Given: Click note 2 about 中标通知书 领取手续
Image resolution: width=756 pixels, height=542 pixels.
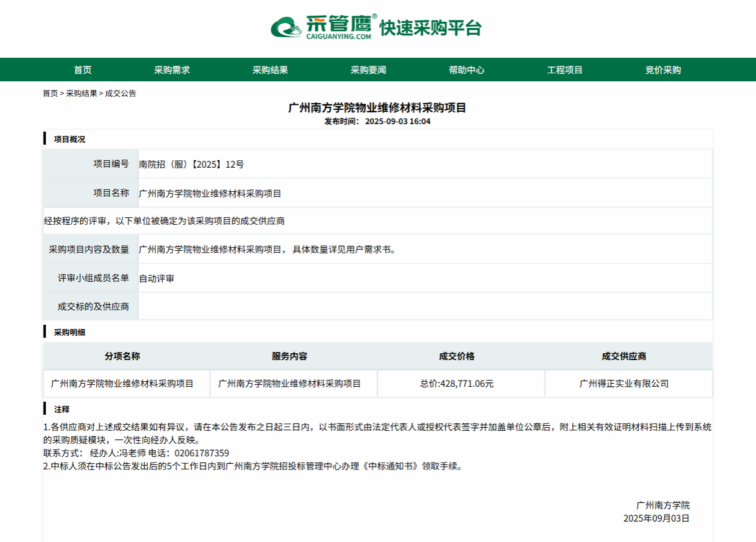Looking at the screenshot, I should (x=253, y=466).
